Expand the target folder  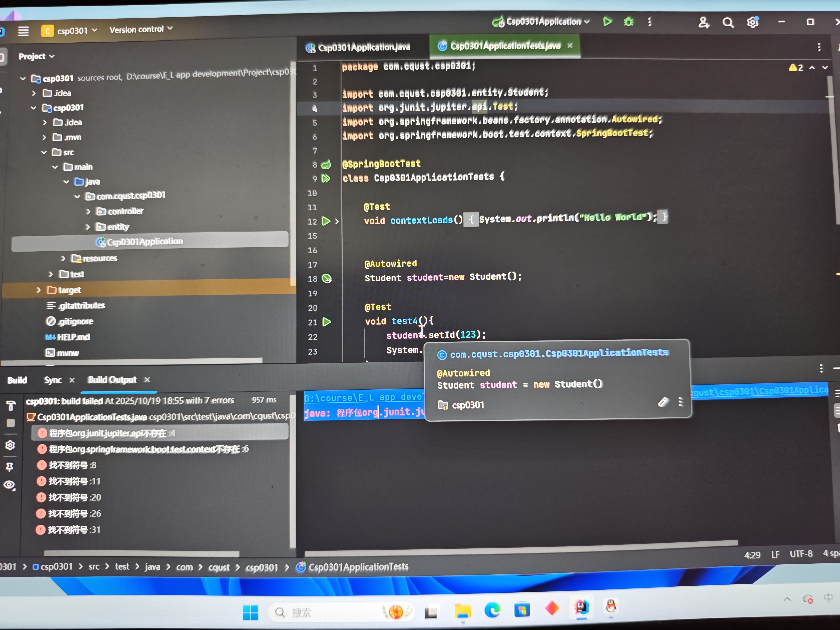pyautogui.click(x=39, y=290)
